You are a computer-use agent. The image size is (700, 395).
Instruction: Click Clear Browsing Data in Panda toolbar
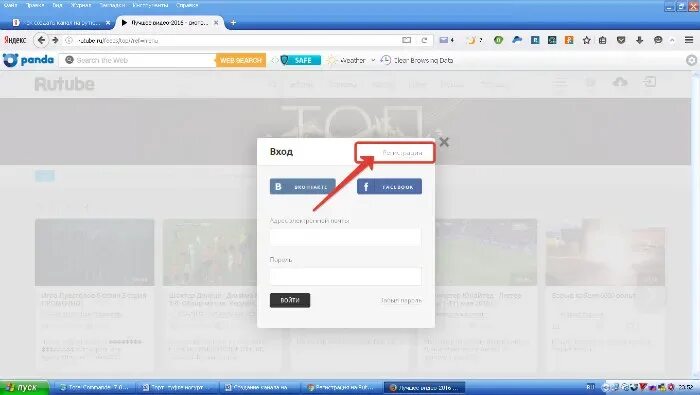417,60
